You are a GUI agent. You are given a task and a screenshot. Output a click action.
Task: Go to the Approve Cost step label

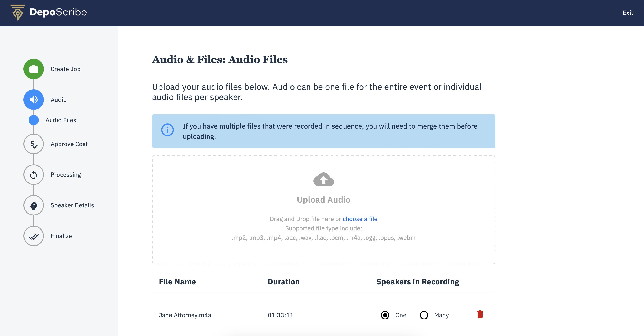tap(69, 144)
